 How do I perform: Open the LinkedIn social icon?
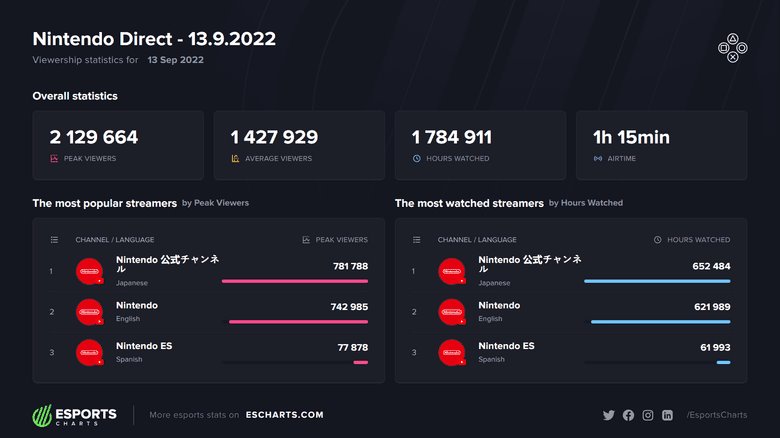coord(667,415)
